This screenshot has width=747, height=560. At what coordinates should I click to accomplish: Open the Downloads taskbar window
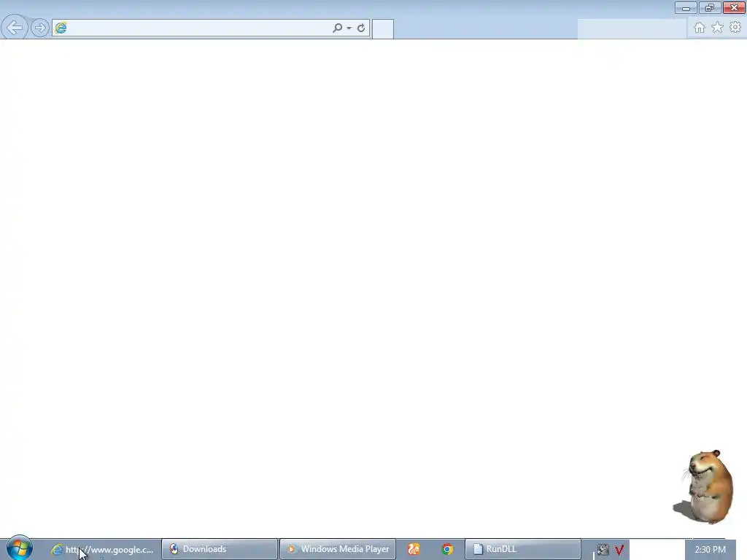coord(220,550)
